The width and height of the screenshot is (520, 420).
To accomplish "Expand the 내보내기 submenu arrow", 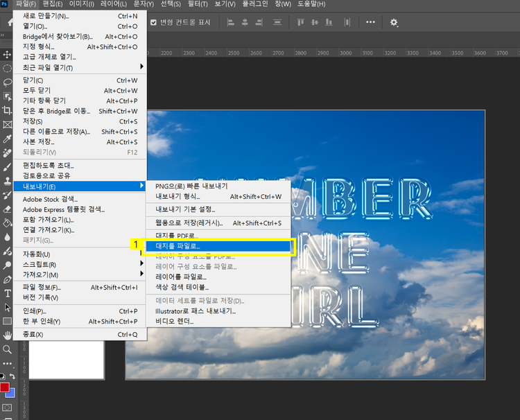I will pyautogui.click(x=141, y=186).
